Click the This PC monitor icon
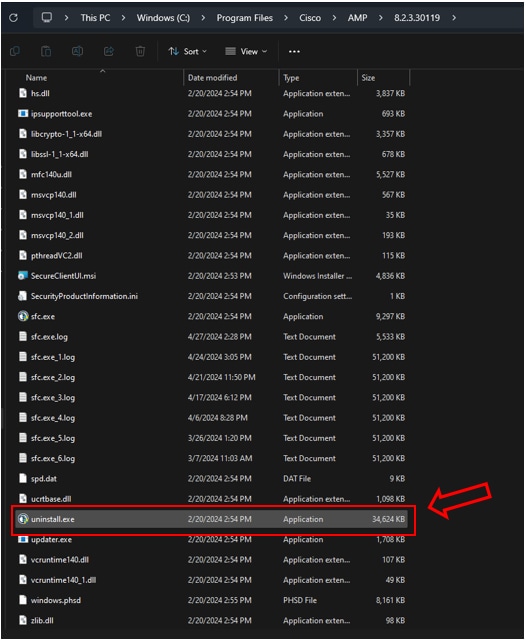This screenshot has height=642, width=526. [47, 18]
